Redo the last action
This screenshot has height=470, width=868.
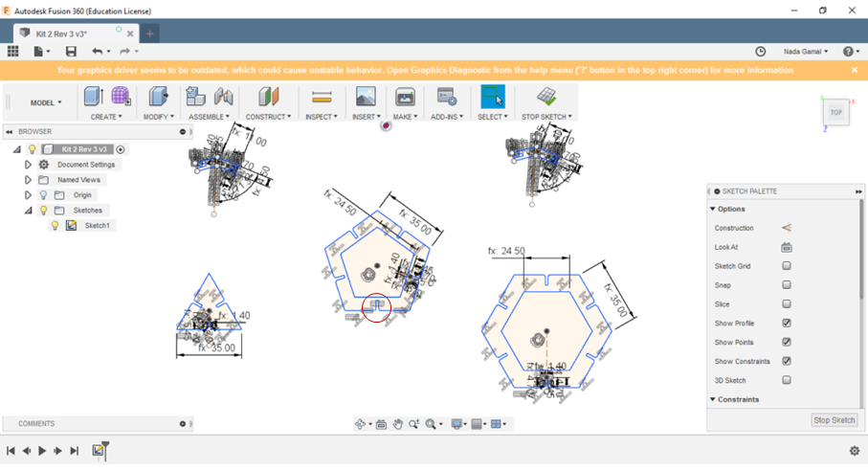point(125,52)
